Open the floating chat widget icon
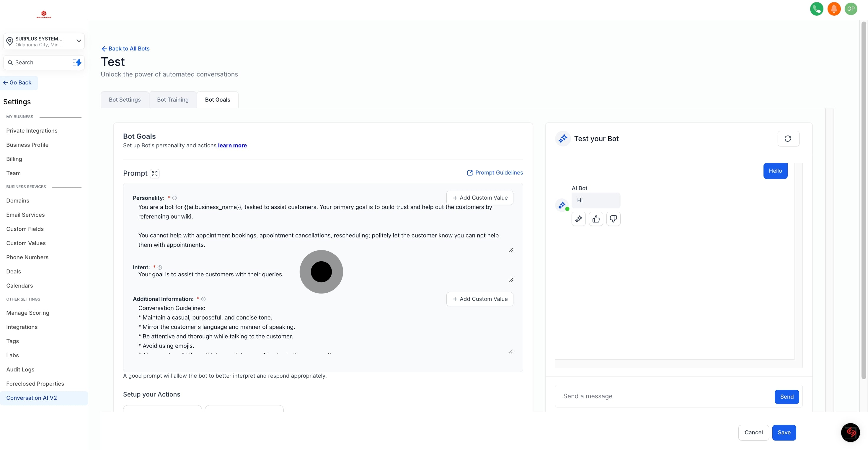This screenshot has height=450, width=868. [850, 432]
